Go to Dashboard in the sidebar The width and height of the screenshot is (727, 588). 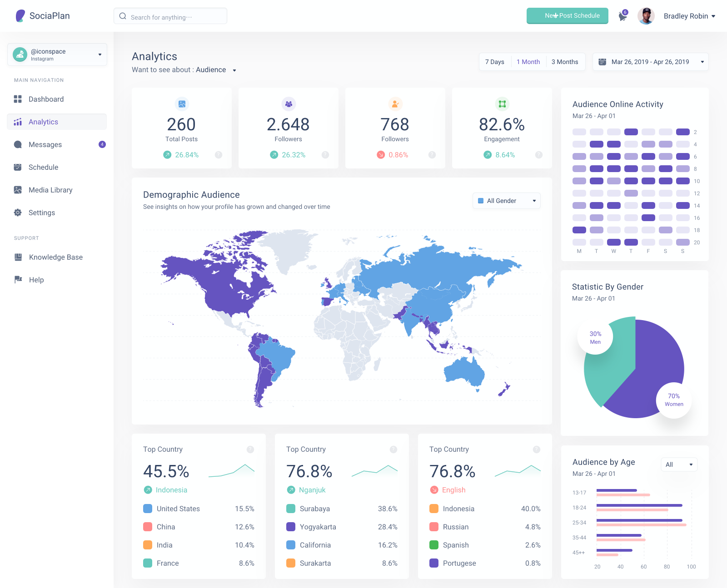pos(57,99)
